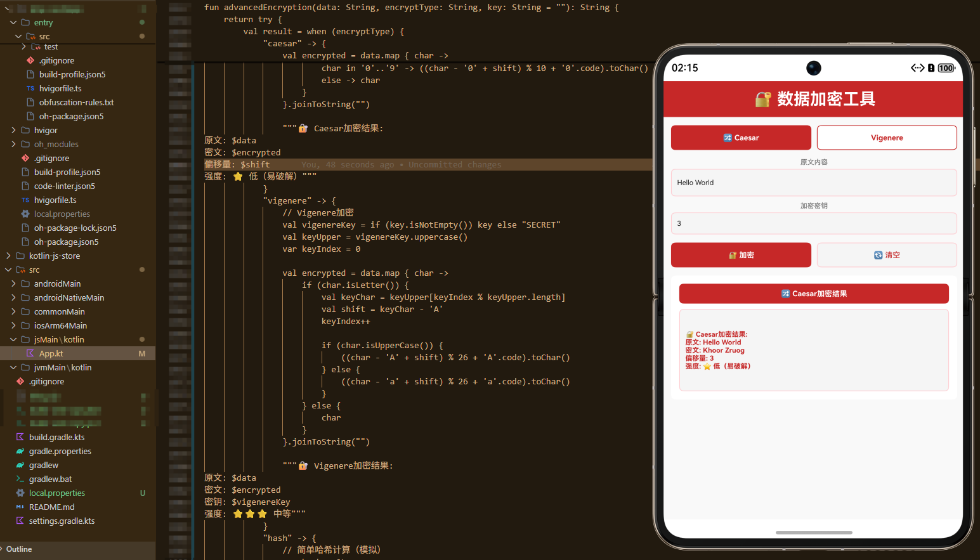980x560 pixels.
Task: Click the lock icon in app title
Action: [762, 99]
